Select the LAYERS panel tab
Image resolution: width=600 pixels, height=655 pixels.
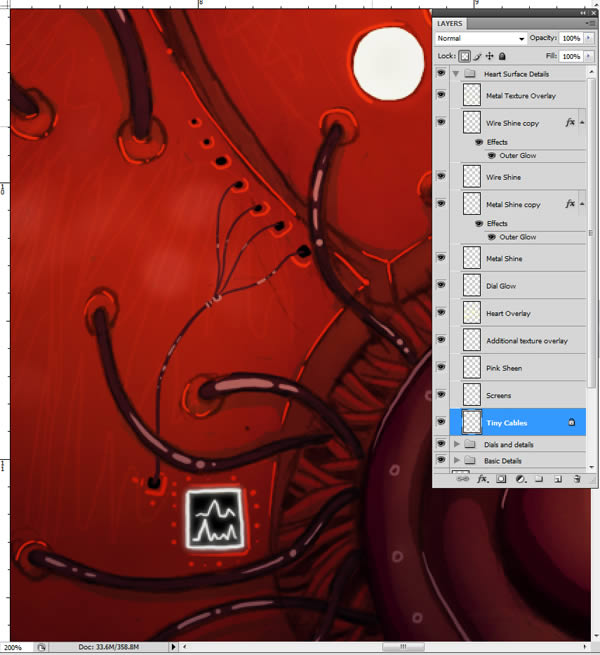(x=450, y=23)
